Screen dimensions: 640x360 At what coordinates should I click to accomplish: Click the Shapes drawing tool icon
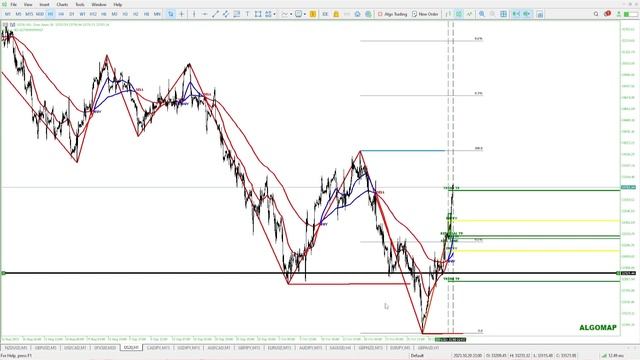point(258,14)
